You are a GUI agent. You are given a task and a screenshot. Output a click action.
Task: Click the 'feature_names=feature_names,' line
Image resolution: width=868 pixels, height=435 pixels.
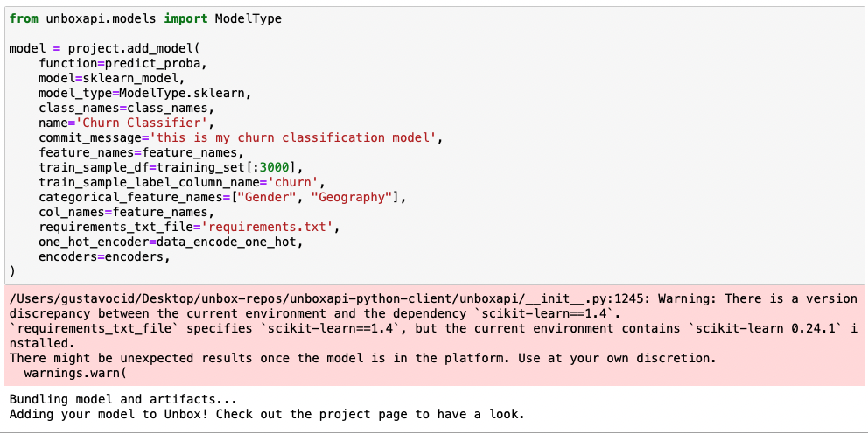[141, 153]
